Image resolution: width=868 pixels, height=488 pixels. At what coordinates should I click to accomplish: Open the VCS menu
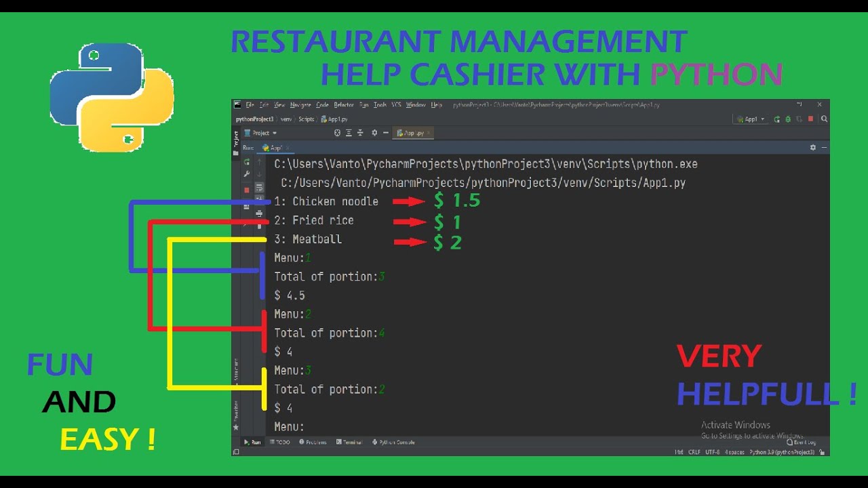(396, 105)
